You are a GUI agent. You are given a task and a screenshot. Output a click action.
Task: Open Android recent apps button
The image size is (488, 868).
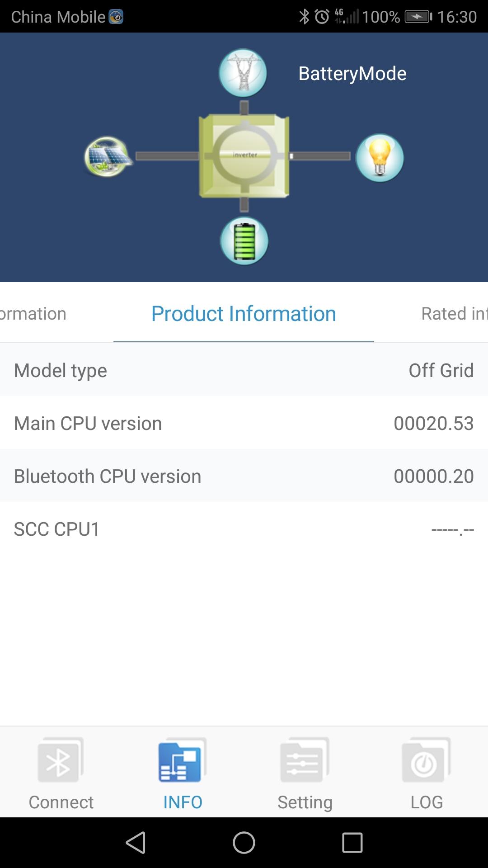point(352,843)
